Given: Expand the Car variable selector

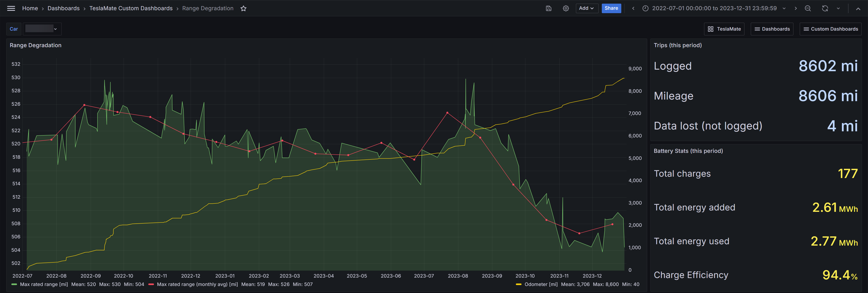Looking at the screenshot, I should pyautogui.click(x=42, y=29).
